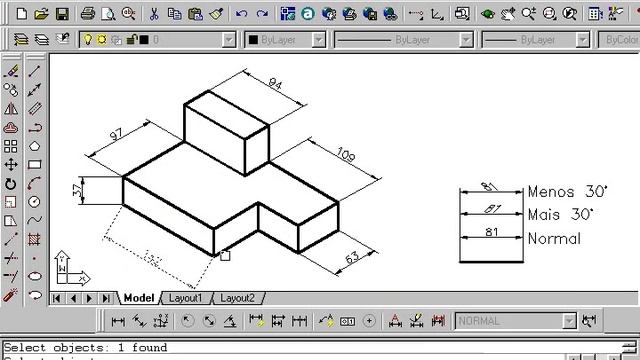This screenshot has width=640, height=360.
Task: Start an Angular Dimension
Action: coord(230,322)
